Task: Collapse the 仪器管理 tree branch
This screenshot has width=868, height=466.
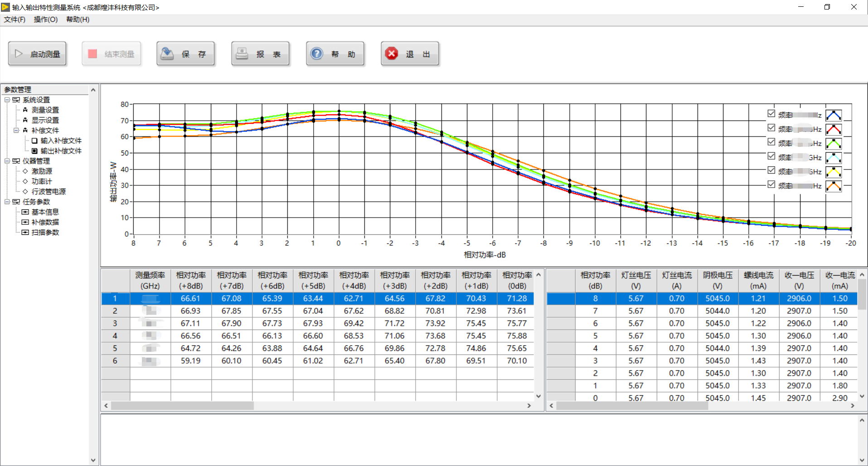Action: coord(7,161)
